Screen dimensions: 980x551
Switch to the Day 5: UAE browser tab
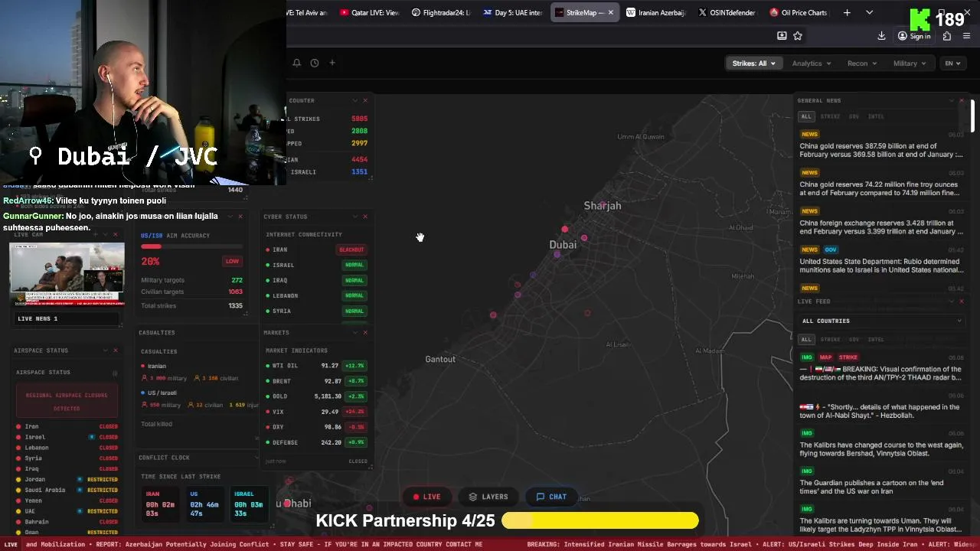tap(512, 12)
